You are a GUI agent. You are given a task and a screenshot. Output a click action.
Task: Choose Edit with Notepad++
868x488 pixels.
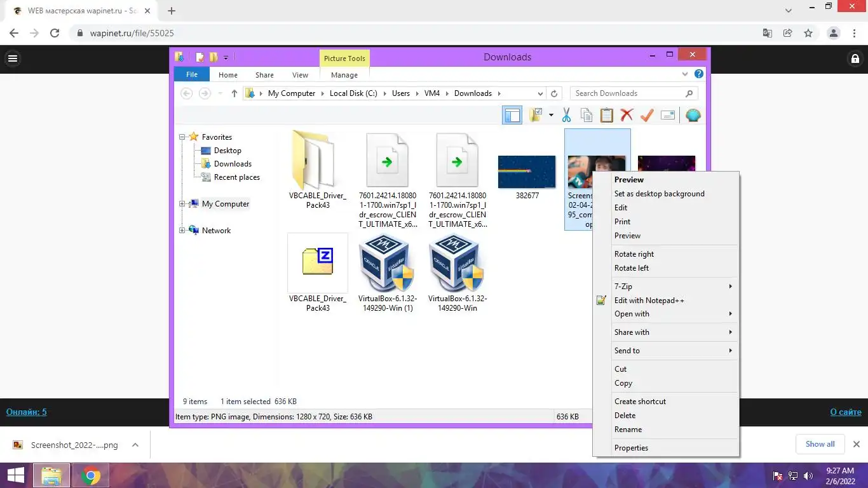coord(666,301)
